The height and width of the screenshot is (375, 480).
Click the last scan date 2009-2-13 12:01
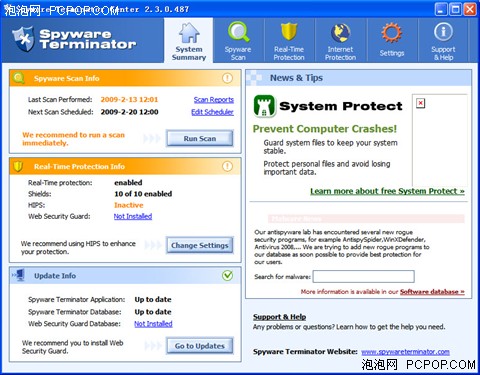click(129, 99)
